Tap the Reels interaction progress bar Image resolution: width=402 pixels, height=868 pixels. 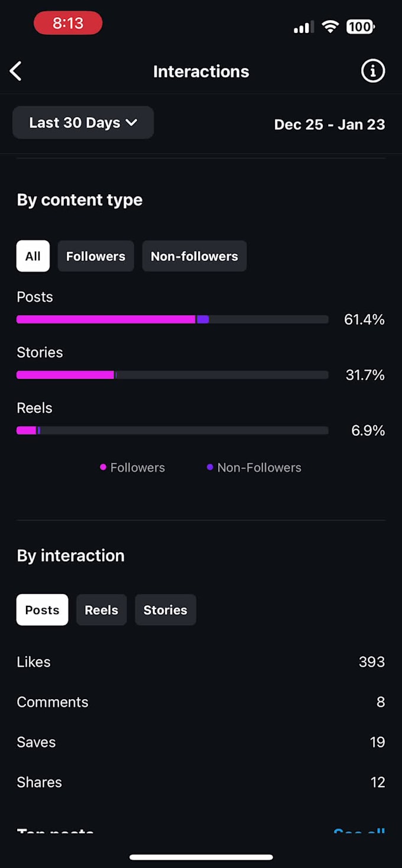click(x=172, y=430)
